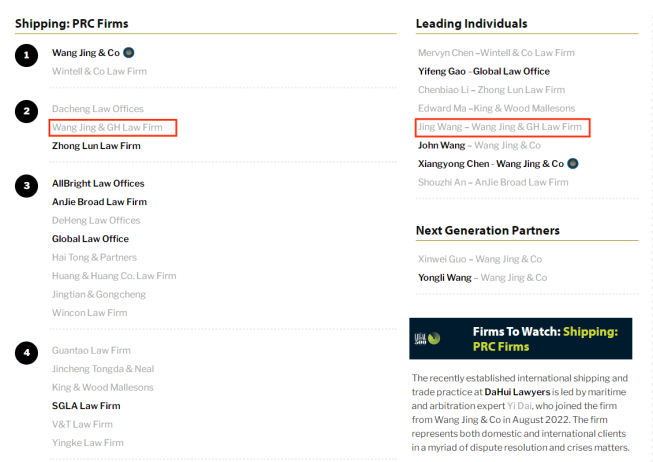653x462 pixels.
Task: Open Guantao Law Firm listing
Action: pyautogui.click(x=91, y=350)
